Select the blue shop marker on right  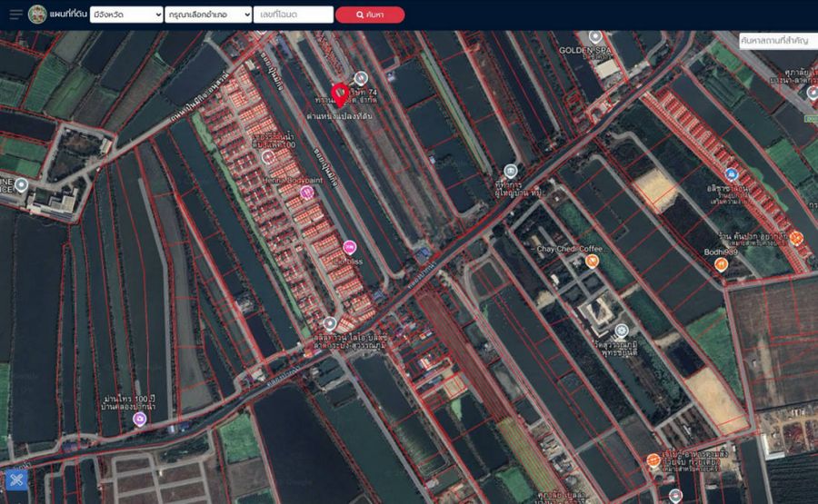[x=731, y=174]
